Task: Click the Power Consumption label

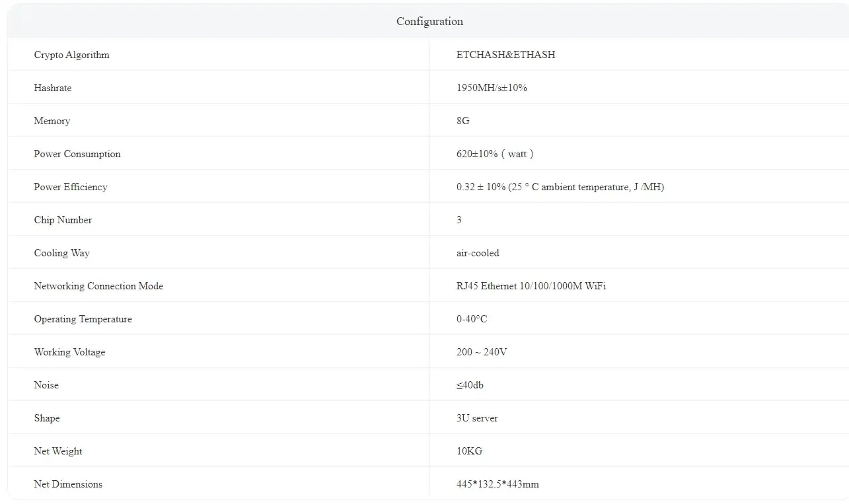Action: (x=77, y=154)
